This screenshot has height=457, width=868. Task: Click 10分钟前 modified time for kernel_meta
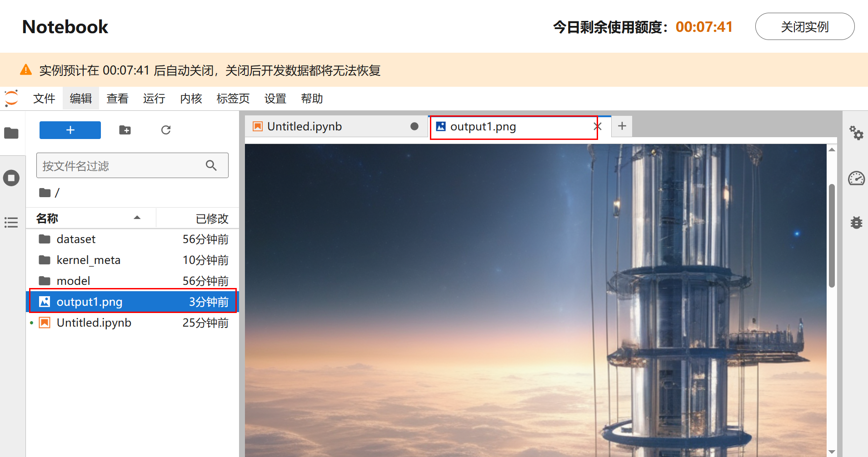point(205,260)
